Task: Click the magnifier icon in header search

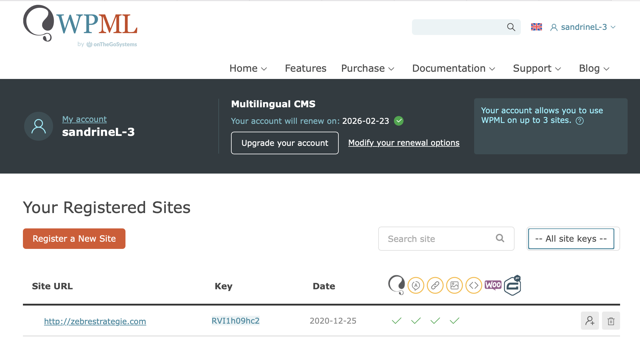Action: click(x=511, y=27)
